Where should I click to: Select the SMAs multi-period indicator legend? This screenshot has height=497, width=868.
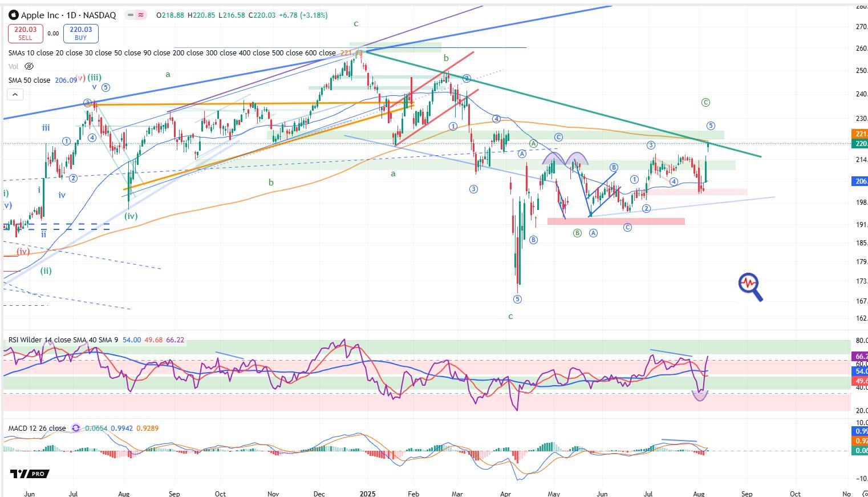(x=172, y=52)
